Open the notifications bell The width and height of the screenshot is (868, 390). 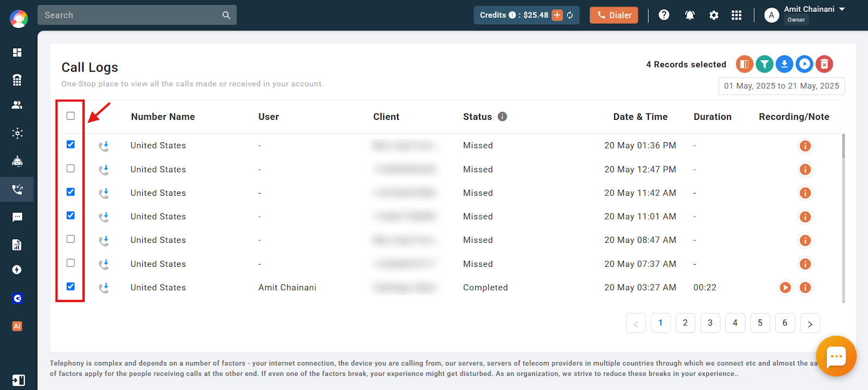click(x=690, y=15)
